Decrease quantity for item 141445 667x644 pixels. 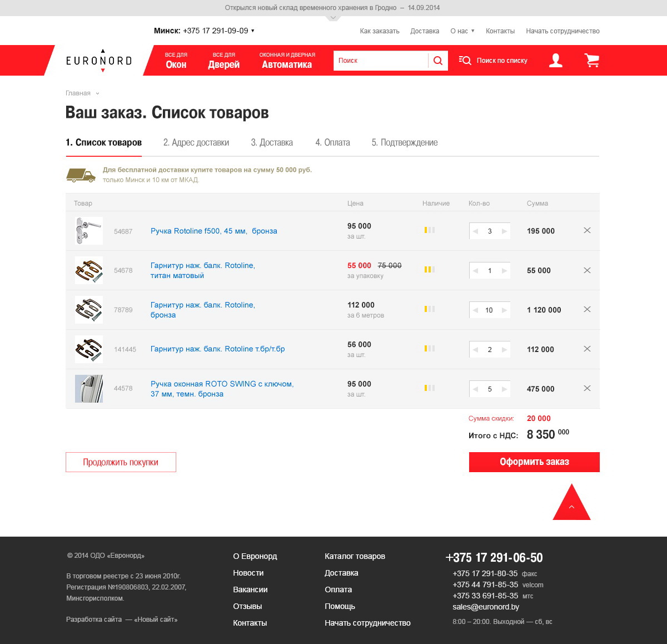pyautogui.click(x=475, y=350)
